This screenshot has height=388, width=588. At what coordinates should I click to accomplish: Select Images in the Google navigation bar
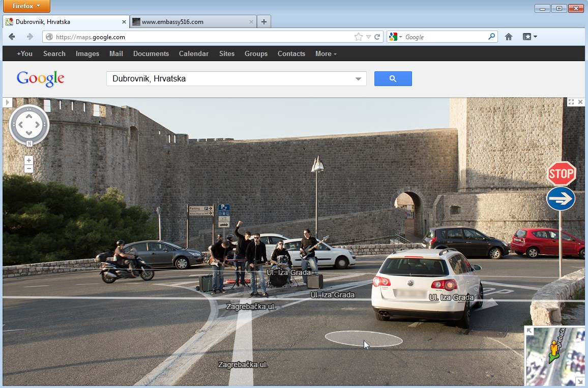tap(87, 53)
